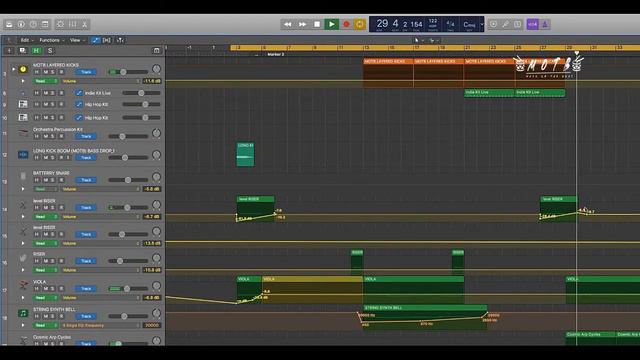This screenshot has height=360, width=640.
Task: Click the duplicate track button
Action: (x=22, y=51)
